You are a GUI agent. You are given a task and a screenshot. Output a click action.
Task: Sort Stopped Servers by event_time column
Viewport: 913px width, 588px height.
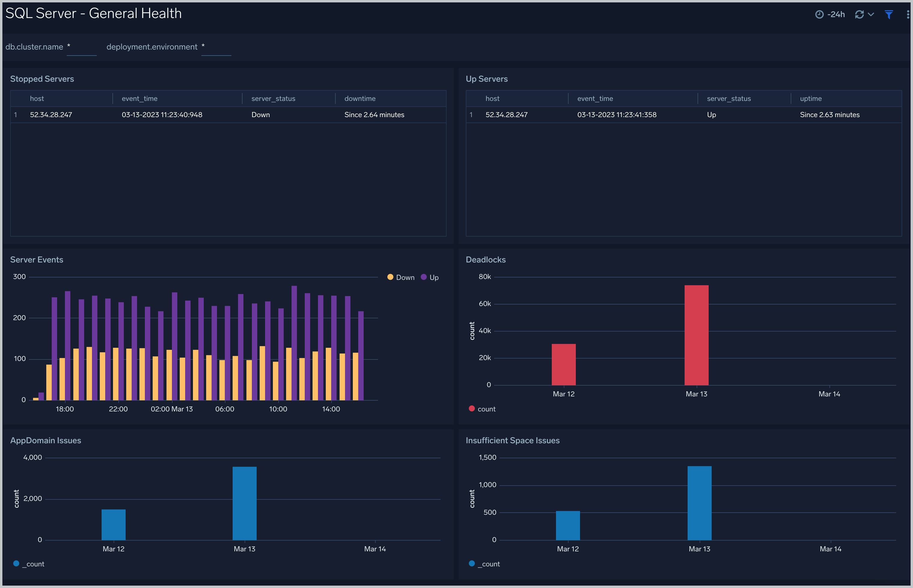(x=139, y=99)
